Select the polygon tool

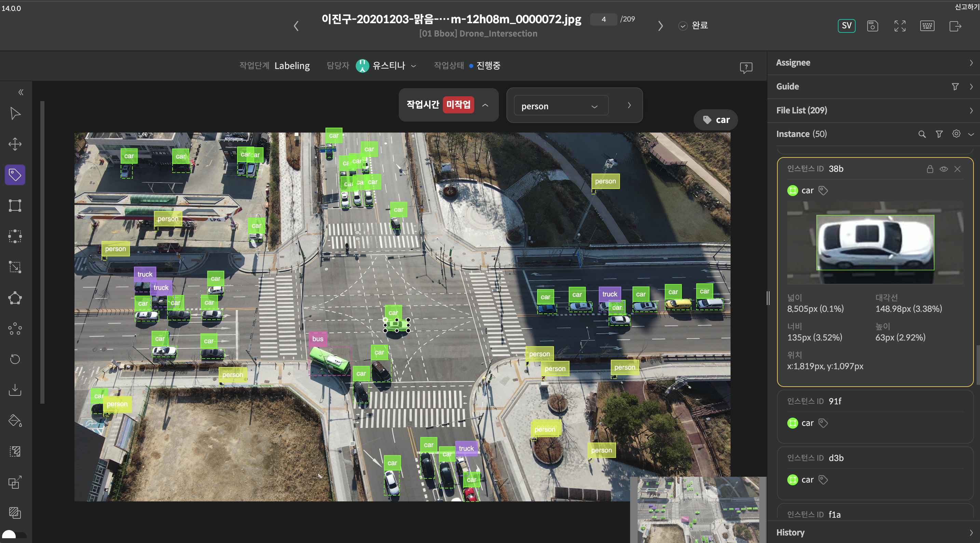[15, 298]
